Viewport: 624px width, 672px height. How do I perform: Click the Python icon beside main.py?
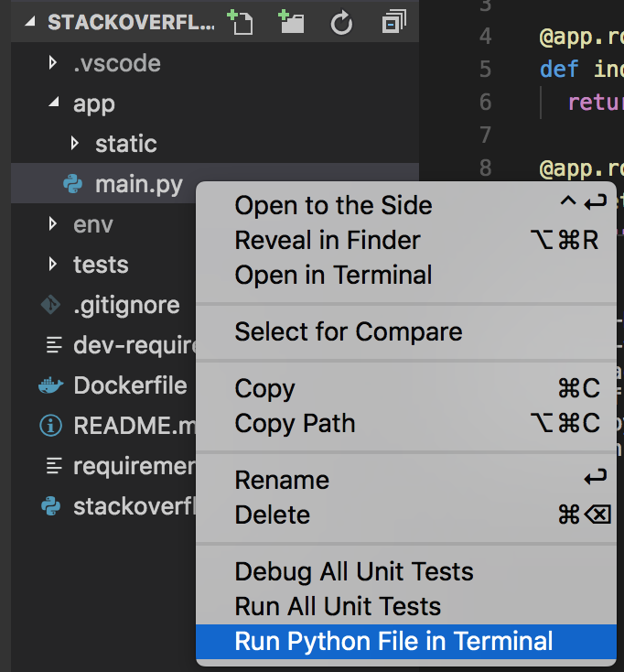(x=73, y=185)
